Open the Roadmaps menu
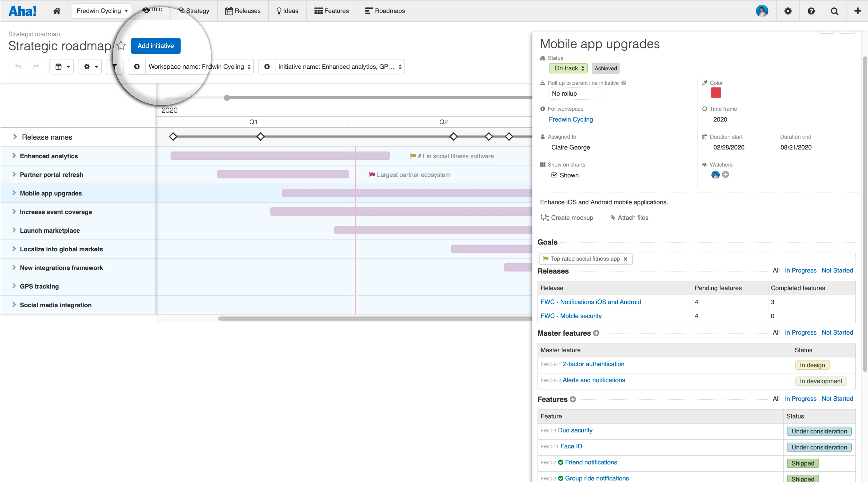The width and height of the screenshot is (868, 482). tap(385, 11)
